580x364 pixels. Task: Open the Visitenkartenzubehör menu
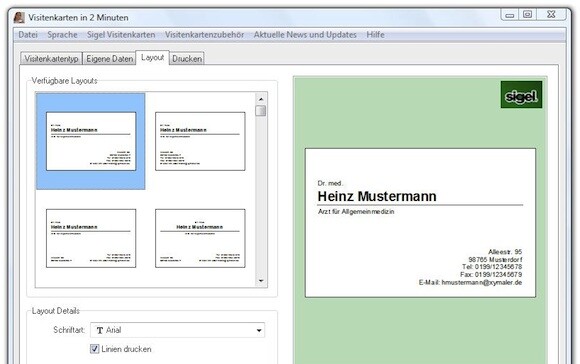coord(204,35)
